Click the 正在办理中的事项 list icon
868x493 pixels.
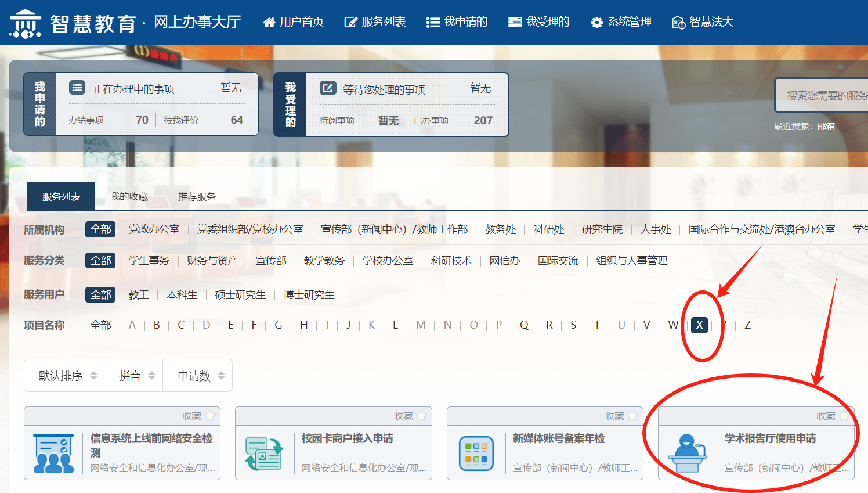pyautogui.click(x=77, y=88)
